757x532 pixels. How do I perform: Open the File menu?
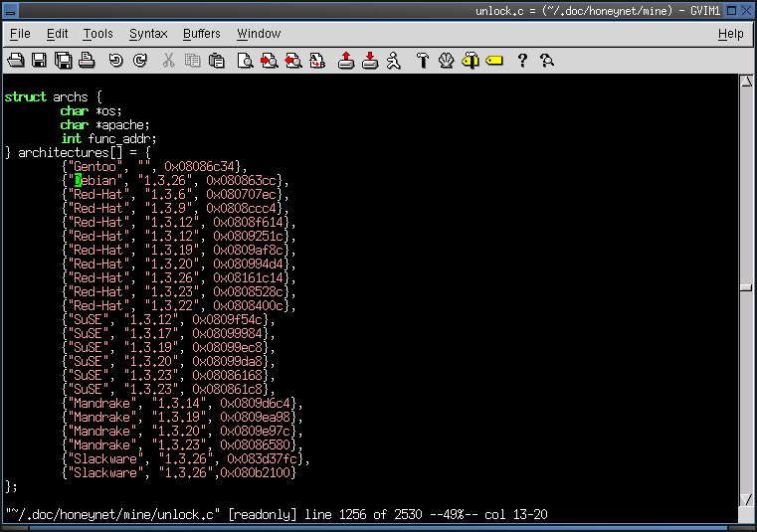click(x=20, y=33)
